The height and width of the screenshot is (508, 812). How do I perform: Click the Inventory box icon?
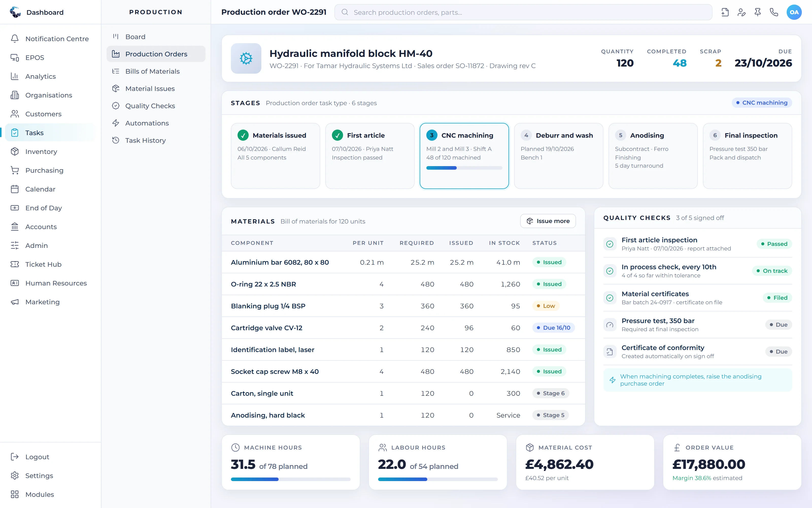point(15,152)
